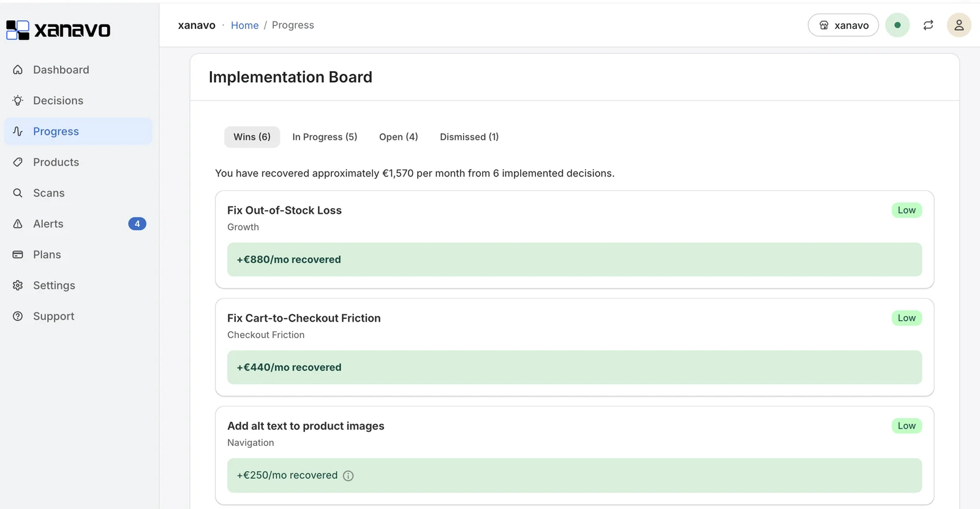Click the Progress breadcrumb text

(293, 25)
